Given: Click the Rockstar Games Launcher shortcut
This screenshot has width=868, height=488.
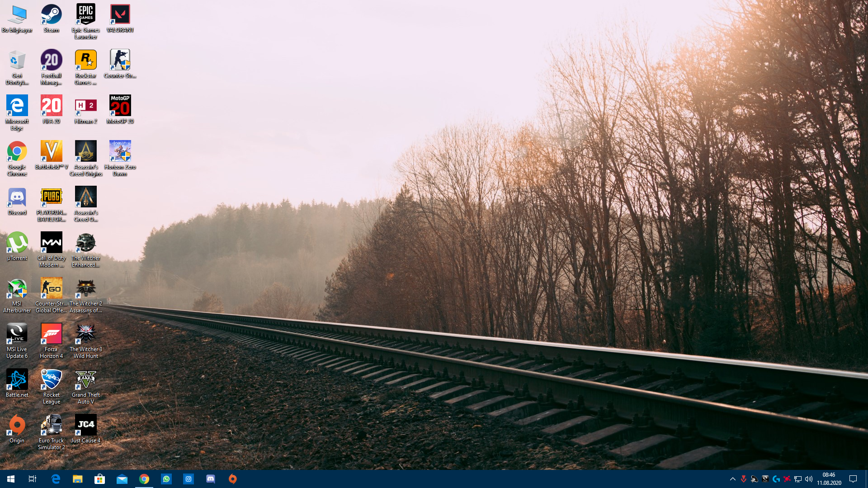Looking at the screenshot, I should click(85, 61).
